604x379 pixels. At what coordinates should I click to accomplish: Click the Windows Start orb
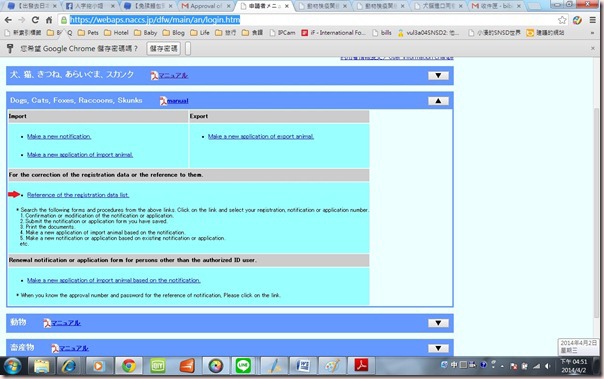12,366
